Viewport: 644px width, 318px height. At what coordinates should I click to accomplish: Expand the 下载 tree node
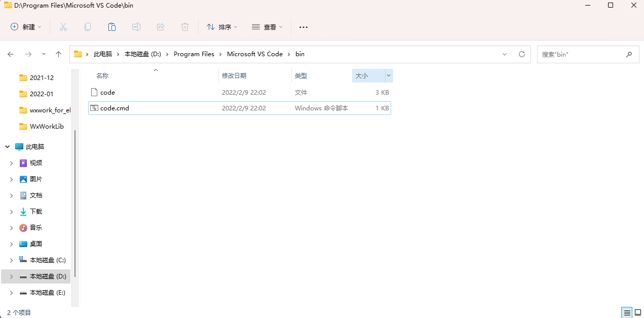12,211
